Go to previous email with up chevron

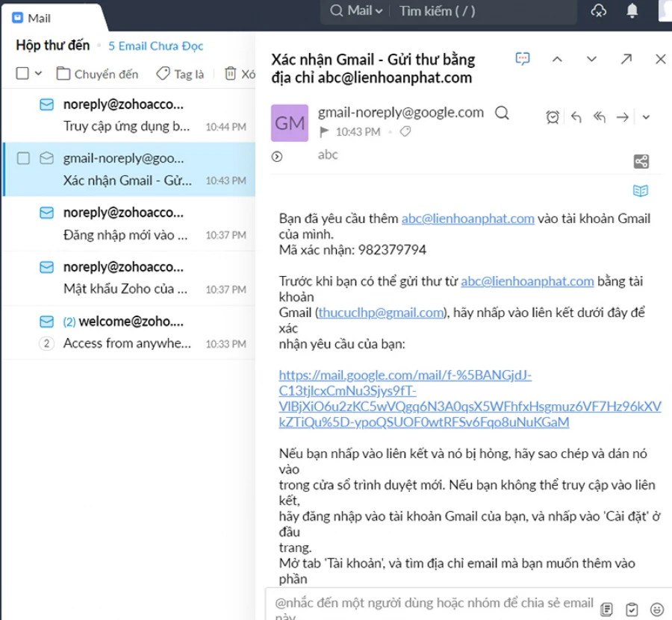557,59
